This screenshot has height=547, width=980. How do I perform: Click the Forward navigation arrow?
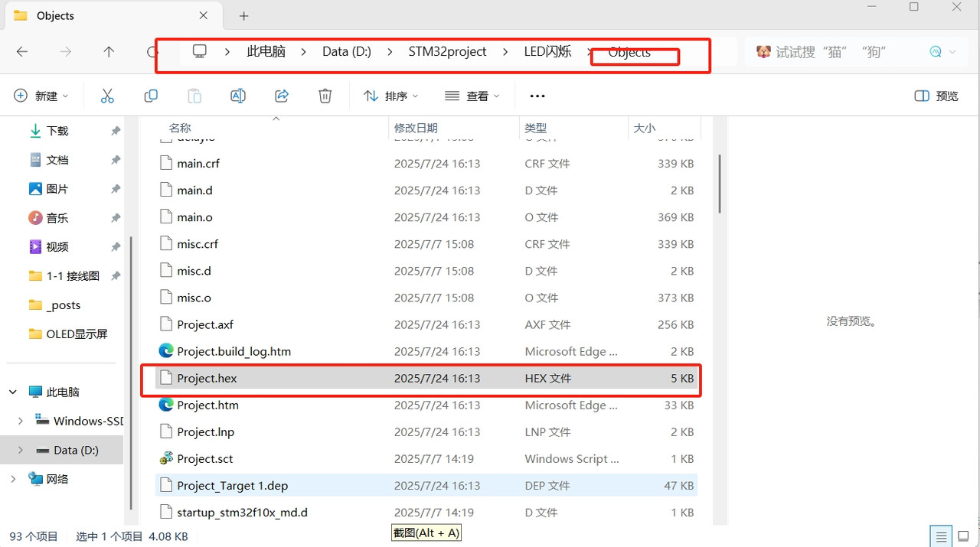(x=66, y=52)
